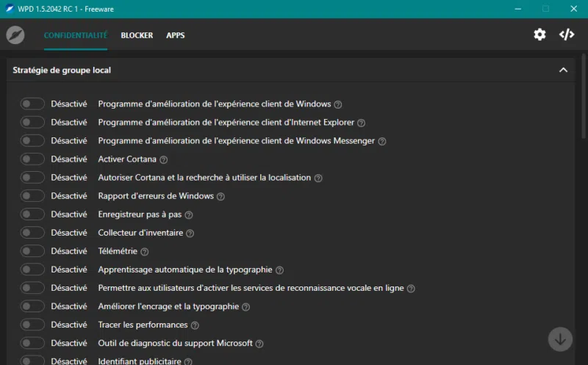Viewport: 588px width, 365px height.
Task: Switch to the Apps tab
Action: point(176,35)
